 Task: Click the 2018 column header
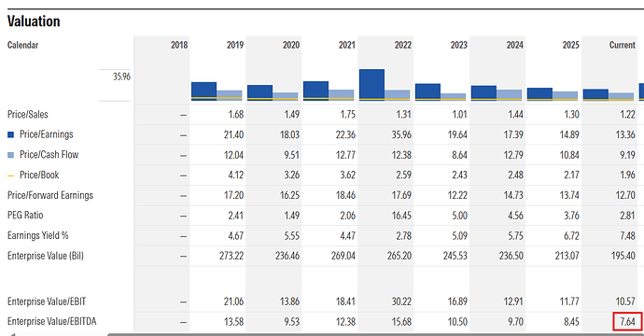[x=179, y=45]
